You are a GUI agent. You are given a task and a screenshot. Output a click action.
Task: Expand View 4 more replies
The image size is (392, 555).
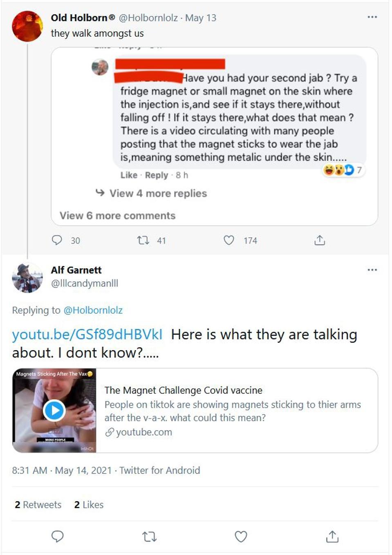158,193
